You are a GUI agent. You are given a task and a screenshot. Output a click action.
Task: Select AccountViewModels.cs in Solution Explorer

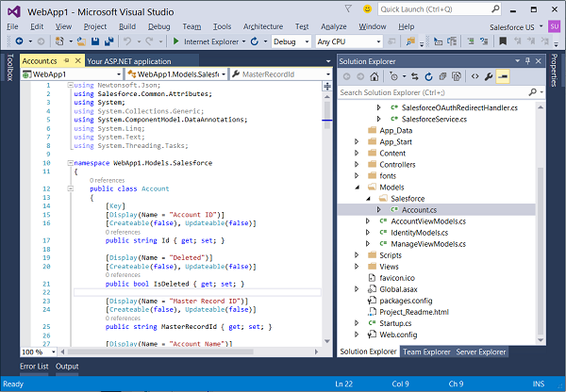coord(428,221)
